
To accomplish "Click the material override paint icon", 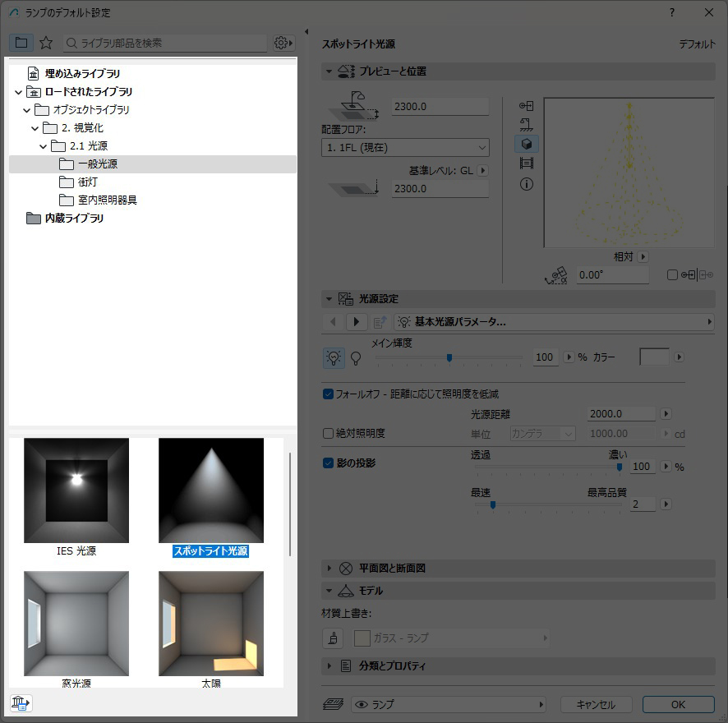I will coord(333,638).
